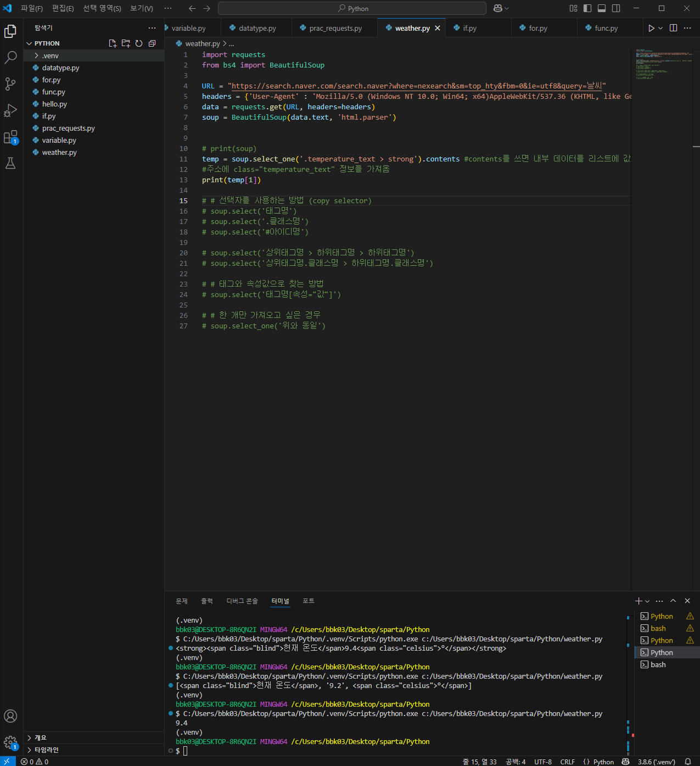Select the last bash terminal entry
The height and width of the screenshot is (766, 700).
tap(667, 664)
